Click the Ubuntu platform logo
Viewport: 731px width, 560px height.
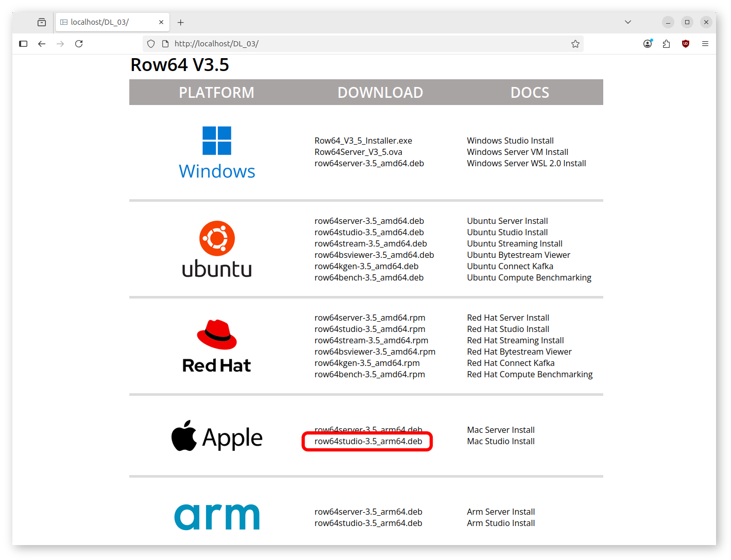[x=217, y=249]
